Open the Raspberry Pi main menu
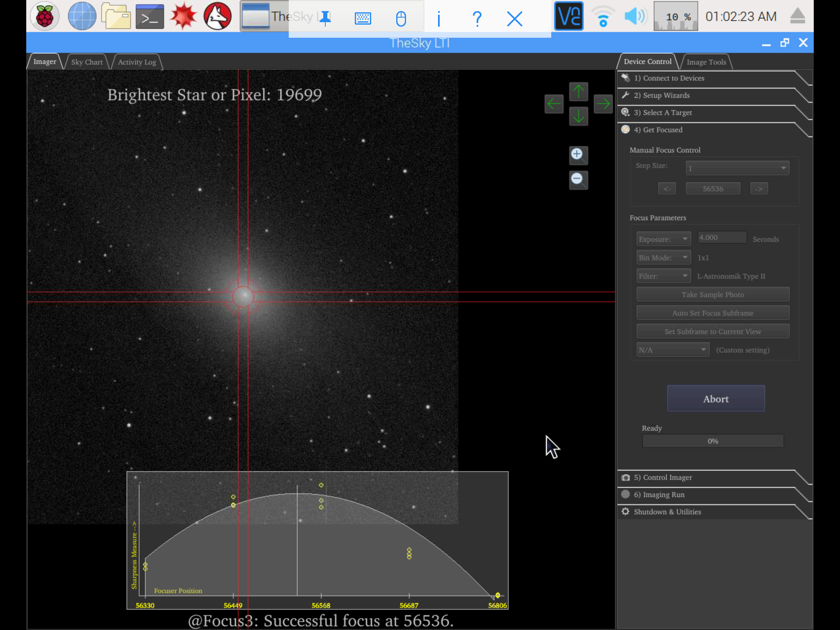The image size is (840, 630). click(44, 16)
